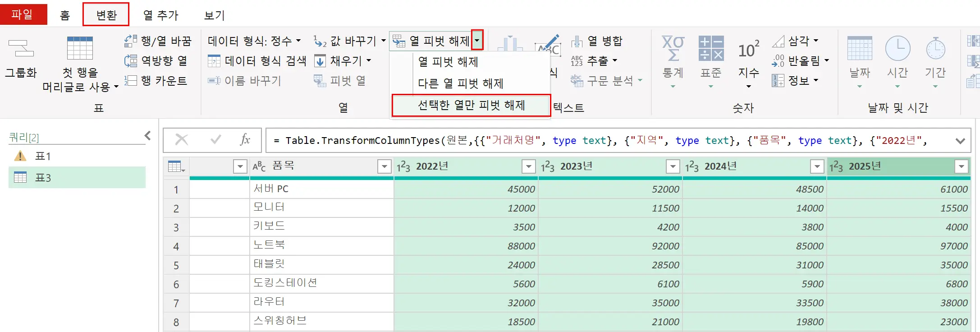Screen dimensions: 980x332
Task: Collapse the 쿼리 queries pane
Action: click(x=147, y=136)
